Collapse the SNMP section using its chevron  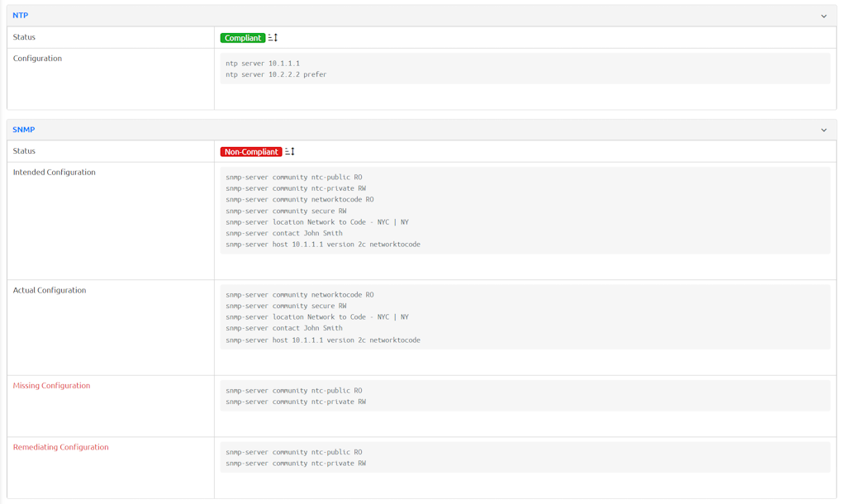pos(823,130)
